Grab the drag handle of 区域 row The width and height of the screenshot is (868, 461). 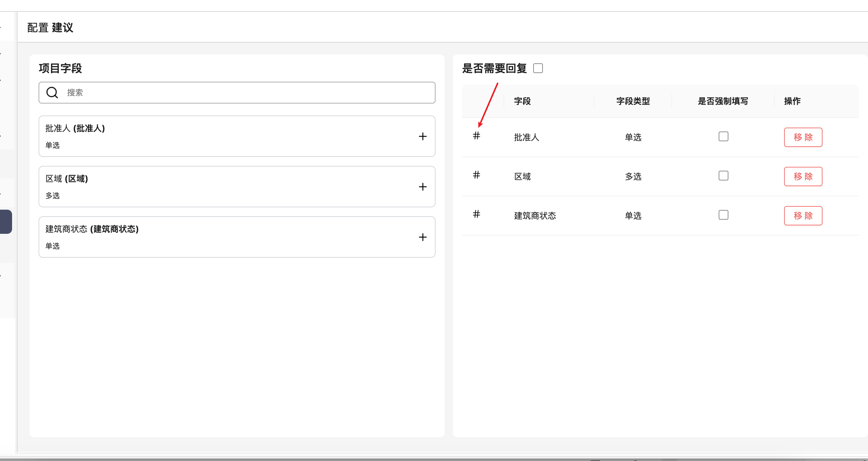coord(476,175)
